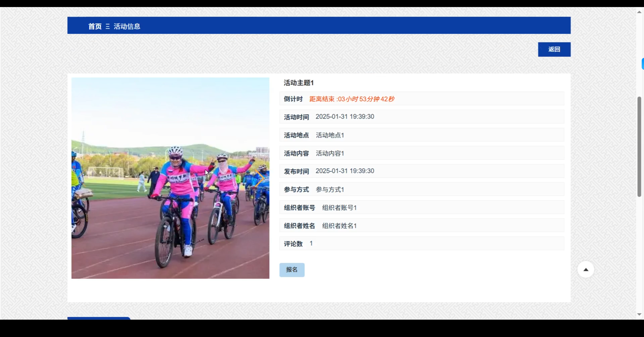Viewport: 644px width, 337px height.
Task: Click the breadcrumb separator icon after 首页
Action: pyautogui.click(x=108, y=26)
